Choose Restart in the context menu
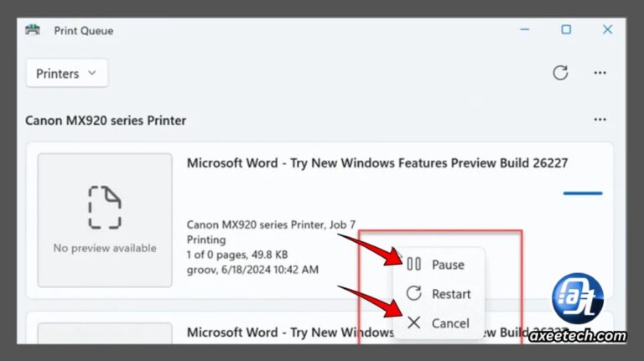Viewport: 644px width, 361px height. pyautogui.click(x=439, y=294)
